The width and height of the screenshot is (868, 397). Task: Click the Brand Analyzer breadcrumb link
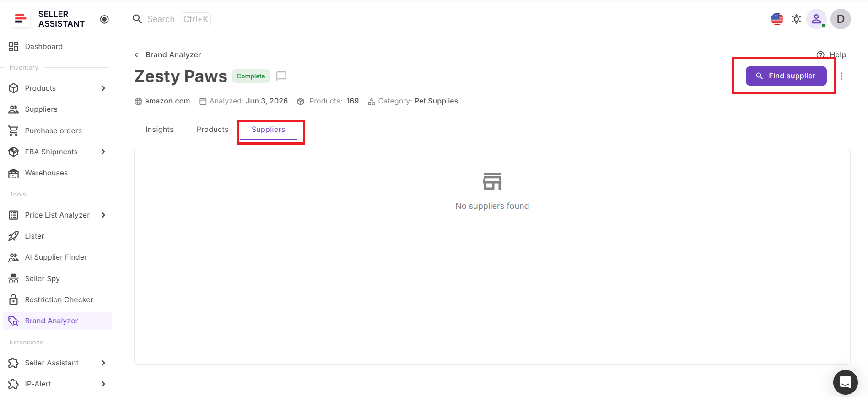[x=173, y=55]
